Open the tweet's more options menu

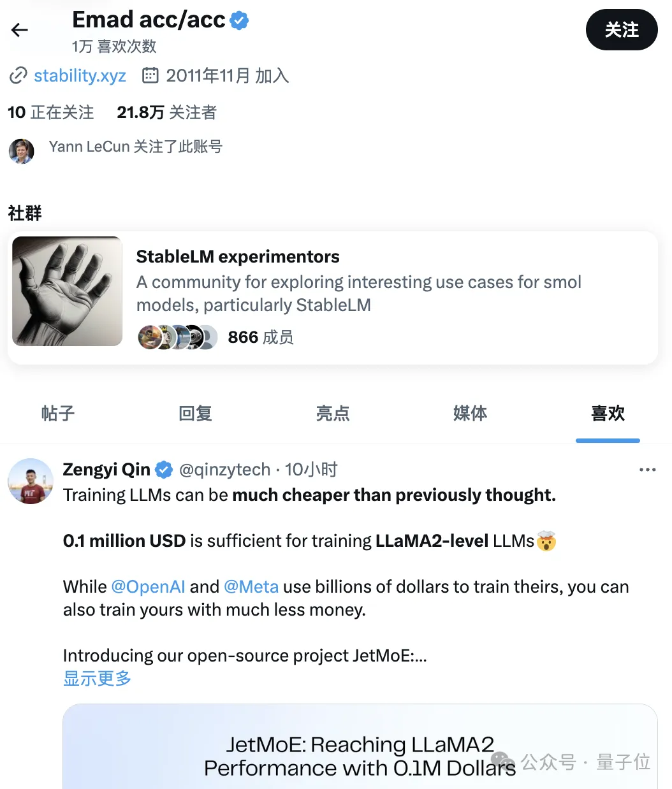(648, 469)
